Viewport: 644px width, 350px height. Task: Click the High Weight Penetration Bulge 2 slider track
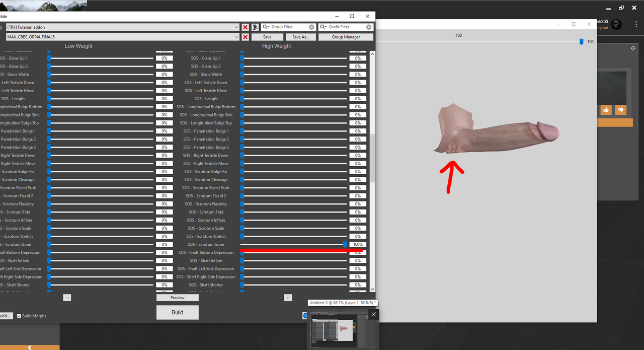coord(294,139)
